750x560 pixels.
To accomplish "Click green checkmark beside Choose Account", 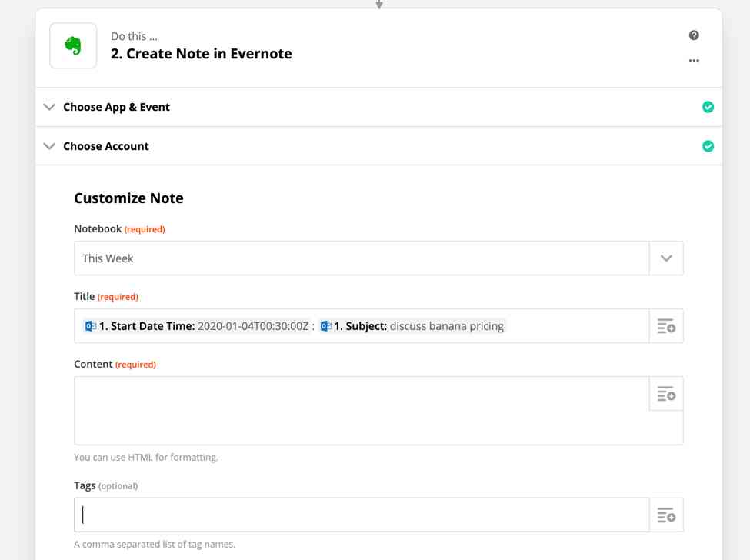I will [x=708, y=146].
